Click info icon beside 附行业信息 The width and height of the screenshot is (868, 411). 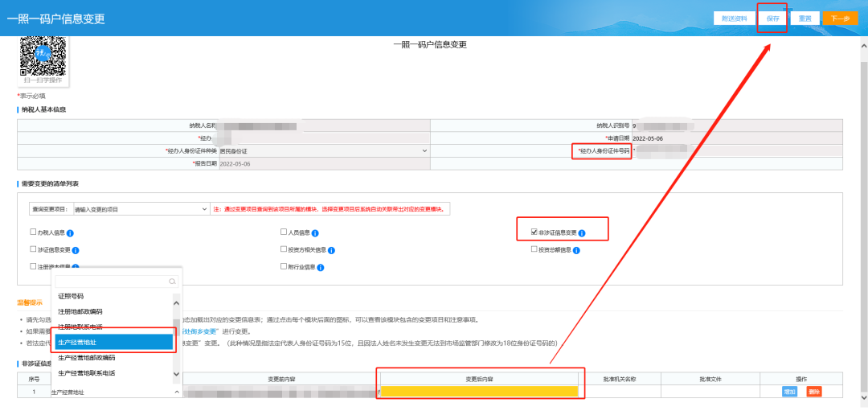[x=322, y=266]
